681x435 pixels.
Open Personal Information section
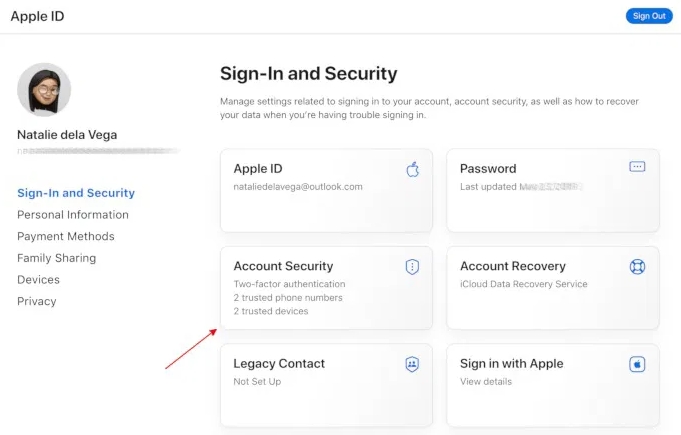(x=73, y=215)
